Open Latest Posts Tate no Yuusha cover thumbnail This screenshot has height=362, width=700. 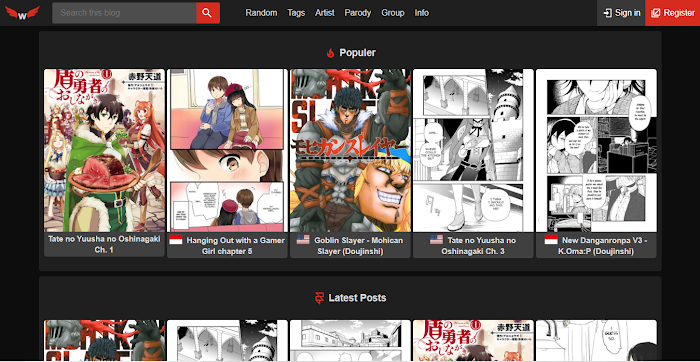click(473, 341)
